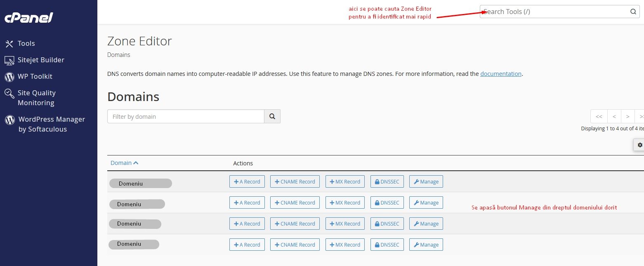The height and width of the screenshot is (266, 644).
Task: Open the table settings gear
Action: (639, 145)
